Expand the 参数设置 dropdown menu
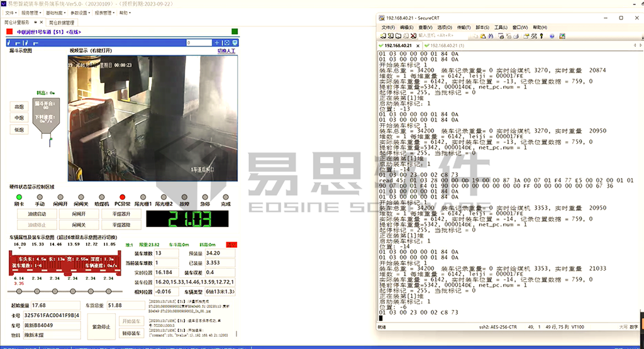 coord(79,13)
